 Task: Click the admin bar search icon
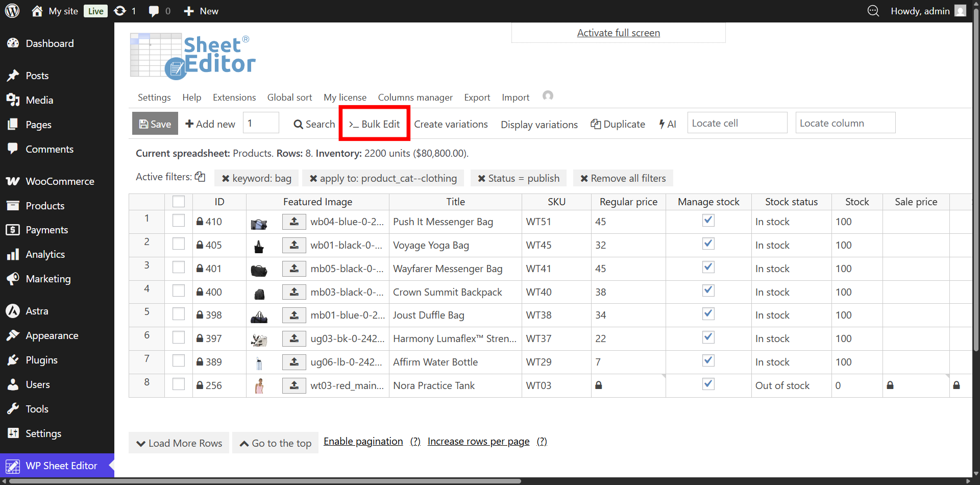tap(873, 11)
